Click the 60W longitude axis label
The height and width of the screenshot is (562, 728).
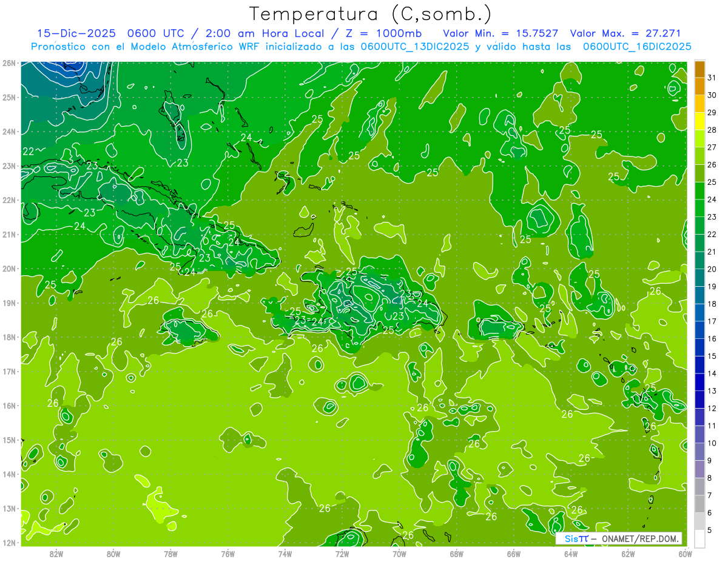(686, 554)
